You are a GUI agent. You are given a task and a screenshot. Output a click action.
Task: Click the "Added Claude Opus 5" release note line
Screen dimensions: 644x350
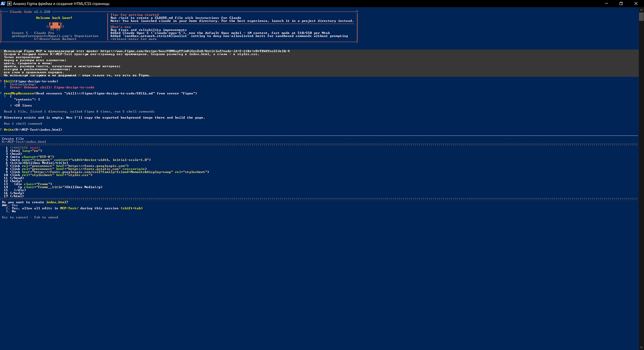[x=220, y=33]
